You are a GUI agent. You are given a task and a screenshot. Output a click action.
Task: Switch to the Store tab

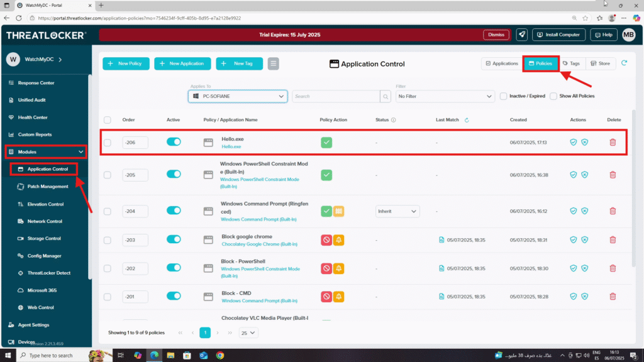(601, 63)
